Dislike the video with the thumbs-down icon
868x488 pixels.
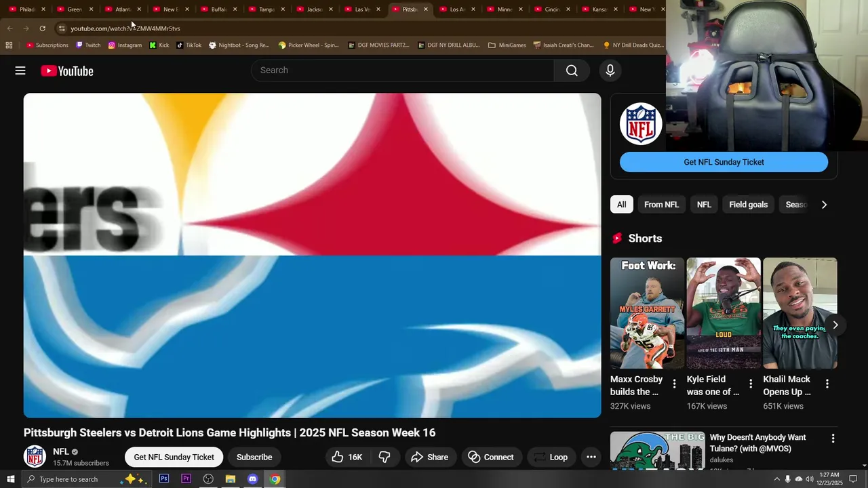[x=384, y=457]
